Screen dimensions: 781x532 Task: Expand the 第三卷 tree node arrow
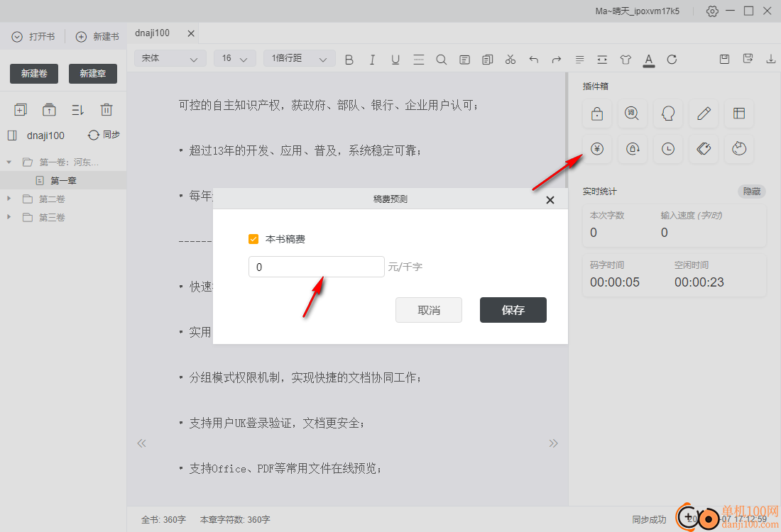(x=9, y=217)
